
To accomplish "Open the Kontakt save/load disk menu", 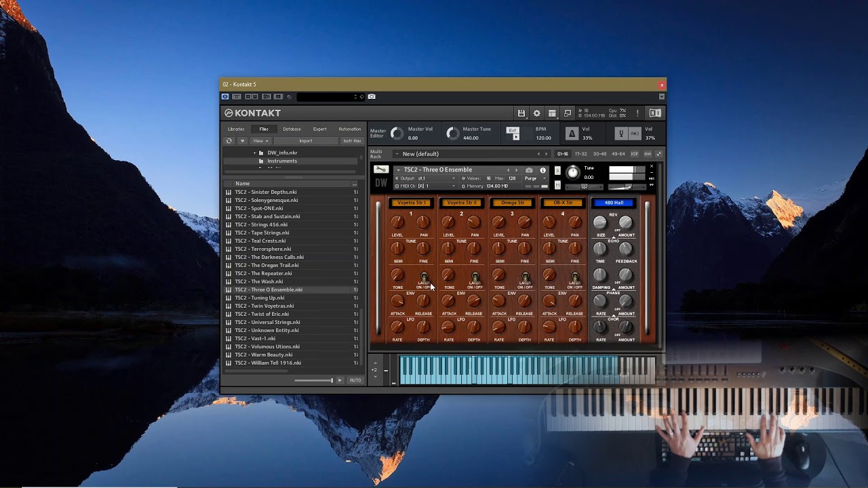I will 521,113.
